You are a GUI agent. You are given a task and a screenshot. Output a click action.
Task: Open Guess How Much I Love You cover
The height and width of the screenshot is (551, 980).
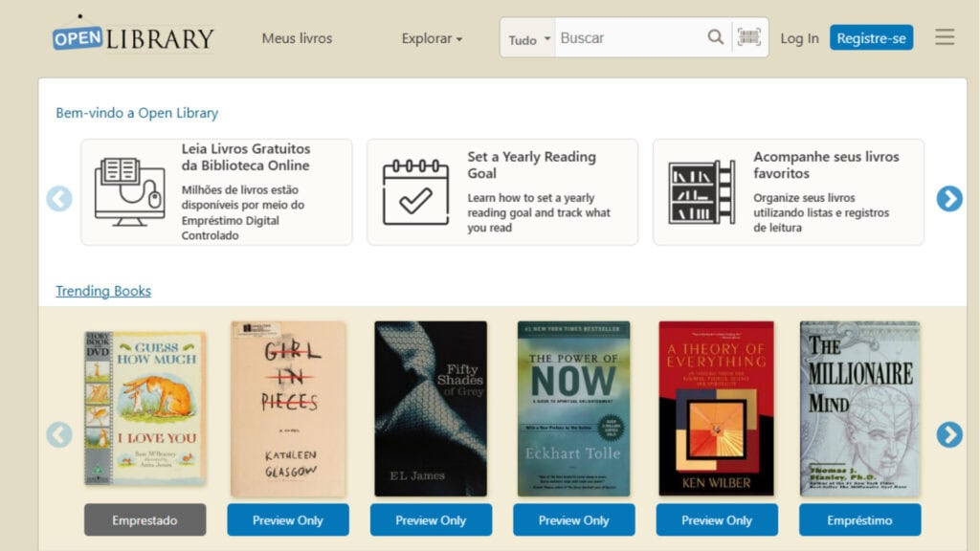pyautogui.click(x=145, y=408)
